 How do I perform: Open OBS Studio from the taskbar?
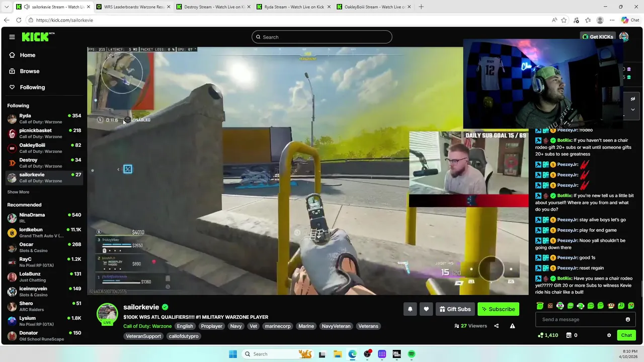pos(367,354)
